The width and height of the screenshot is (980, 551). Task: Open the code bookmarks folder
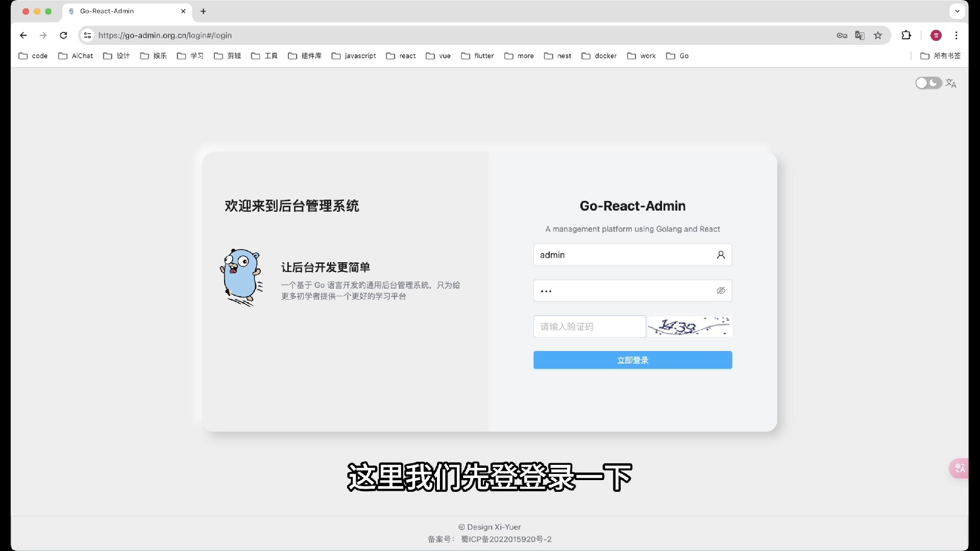[x=33, y=56]
